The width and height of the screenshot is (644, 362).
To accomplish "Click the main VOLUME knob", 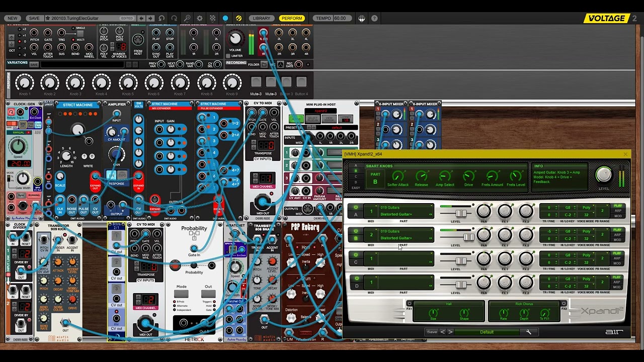I will 235,39.
